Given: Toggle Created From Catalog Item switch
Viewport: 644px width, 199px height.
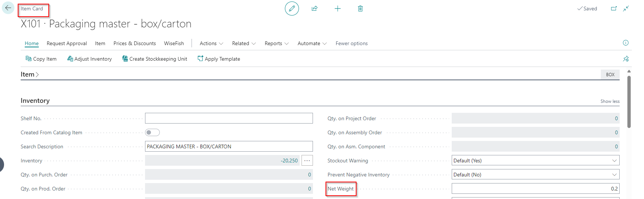Looking at the screenshot, I should (152, 132).
